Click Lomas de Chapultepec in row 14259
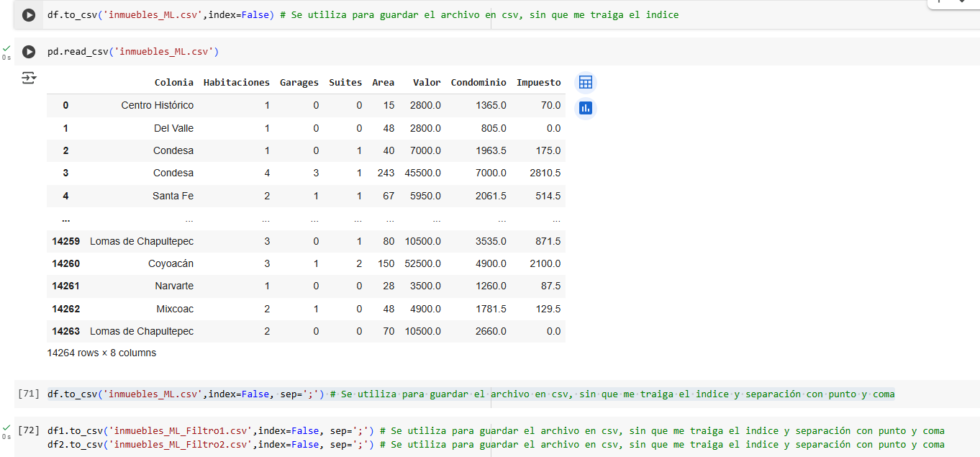Image resolution: width=980 pixels, height=457 pixels. click(142, 241)
